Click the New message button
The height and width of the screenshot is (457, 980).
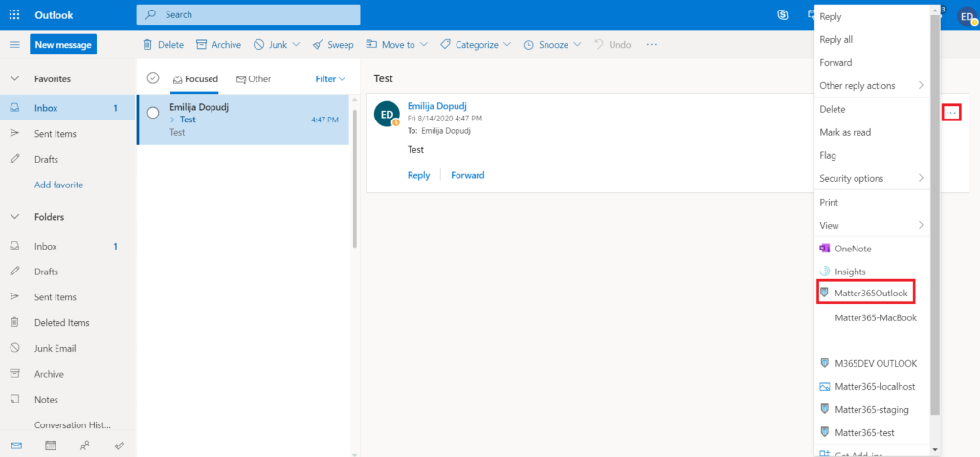click(x=63, y=44)
